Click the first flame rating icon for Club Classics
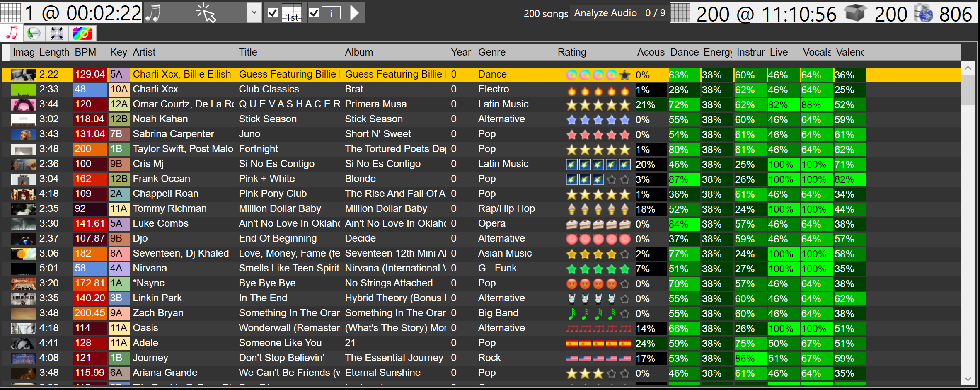Image resolution: width=980 pixels, height=390 pixels. click(x=572, y=90)
